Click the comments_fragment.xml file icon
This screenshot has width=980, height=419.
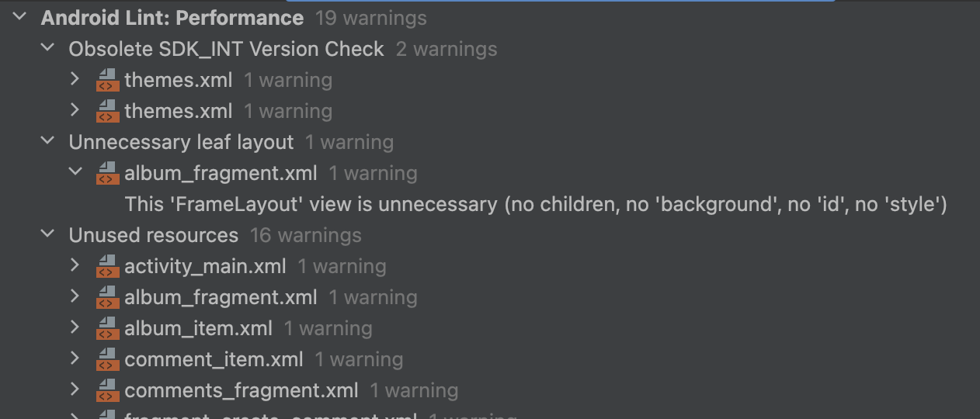107,390
